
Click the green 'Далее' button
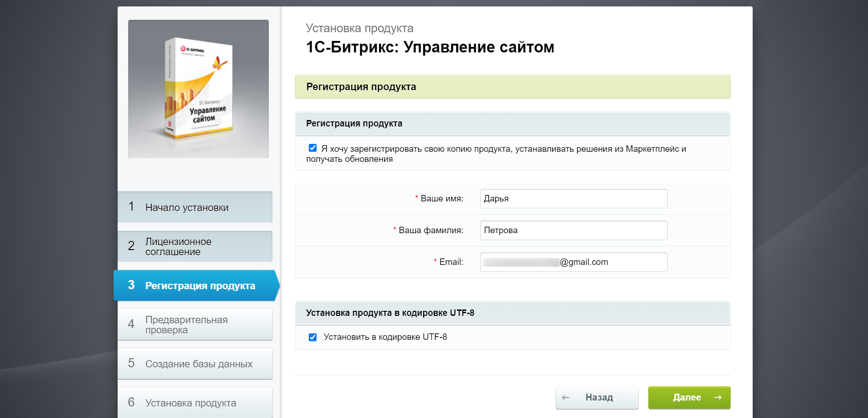[x=689, y=397]
